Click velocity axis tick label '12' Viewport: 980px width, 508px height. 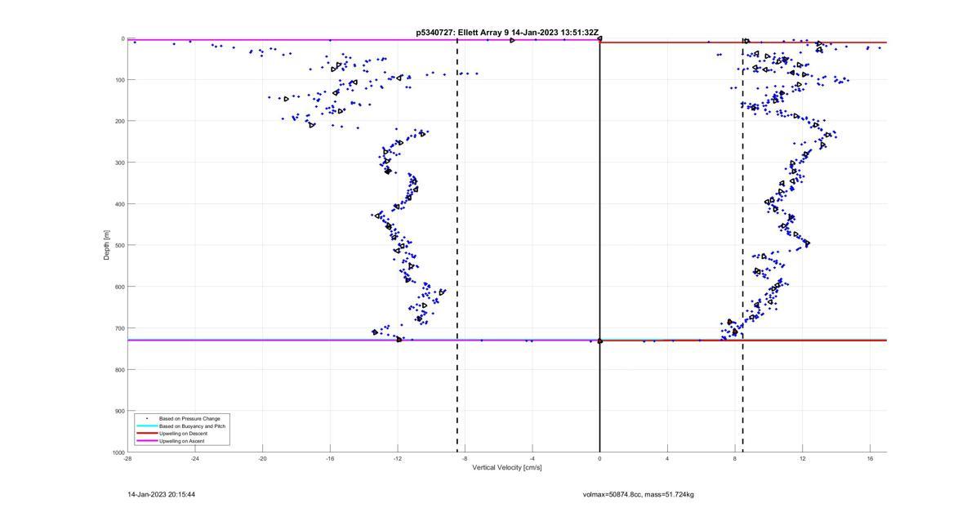coord(803,459)
